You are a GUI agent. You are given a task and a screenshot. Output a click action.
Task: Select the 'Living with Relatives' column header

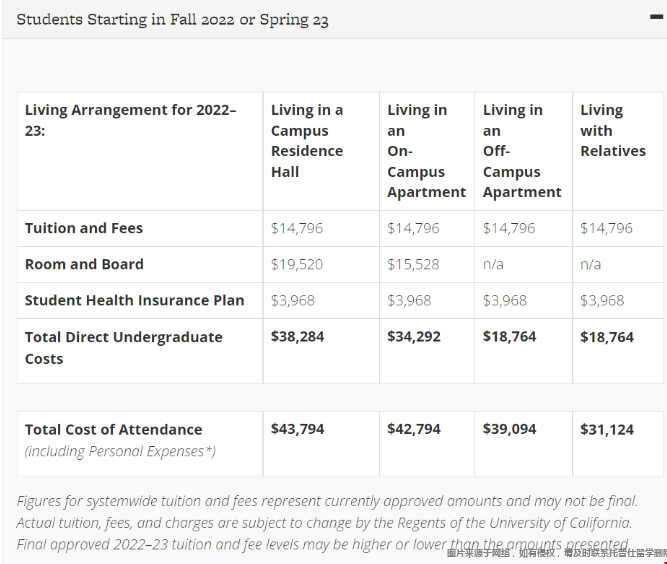(613, 130)
